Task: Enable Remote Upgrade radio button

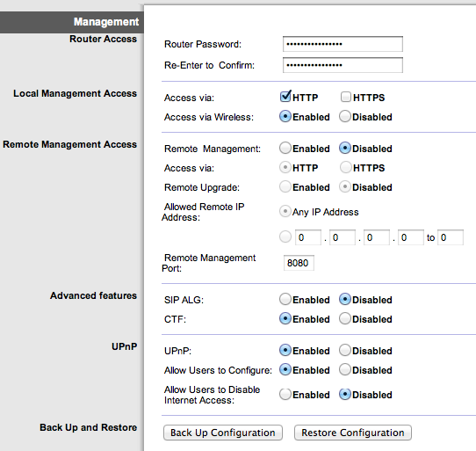Action: pos(285,187)
